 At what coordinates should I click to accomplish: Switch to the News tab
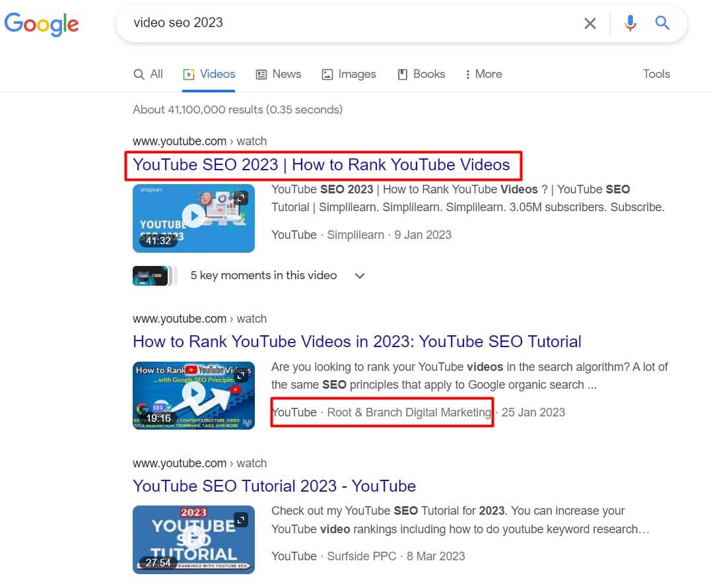(x=279, y=74)
